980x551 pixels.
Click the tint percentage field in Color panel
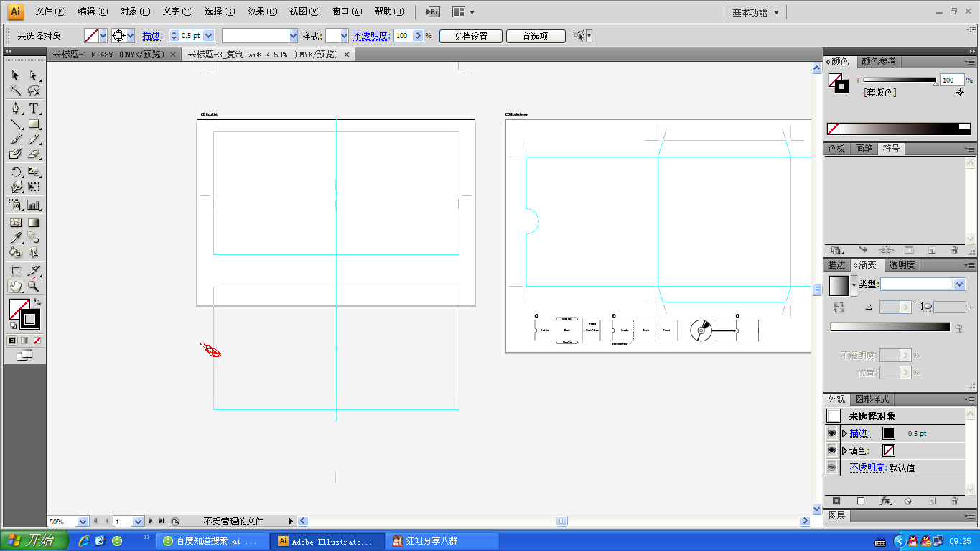click(952, 80)
